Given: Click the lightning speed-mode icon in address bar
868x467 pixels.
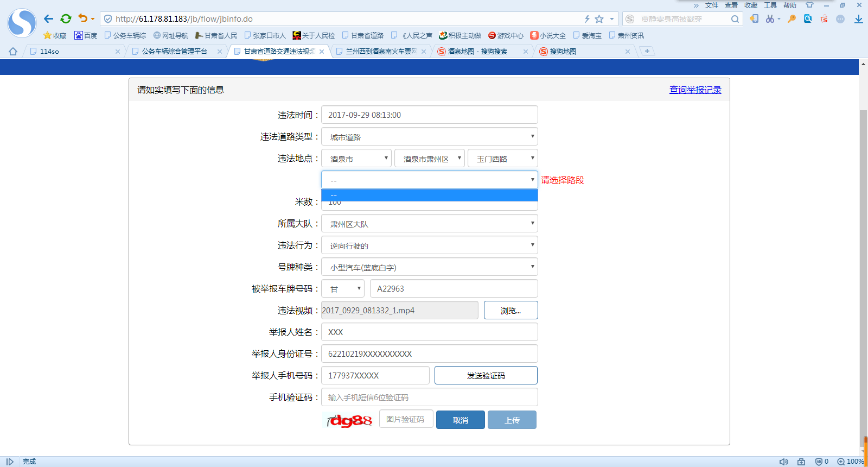Looking at the screenshot, I should (587, 19).
